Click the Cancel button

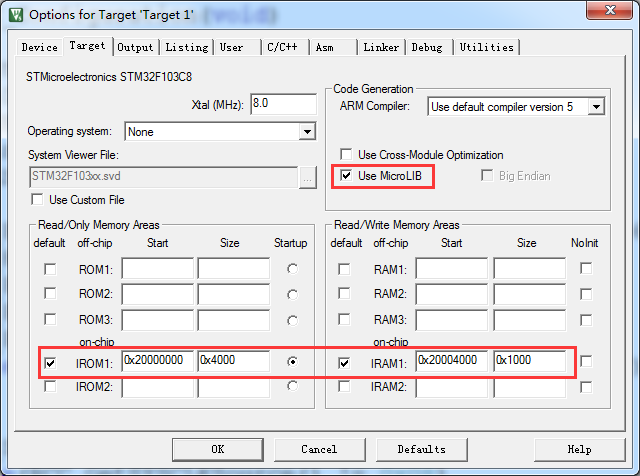[320, 449]
